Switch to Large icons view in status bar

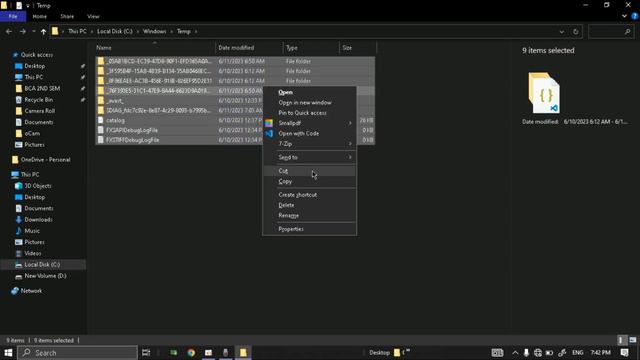coord(633,340)
